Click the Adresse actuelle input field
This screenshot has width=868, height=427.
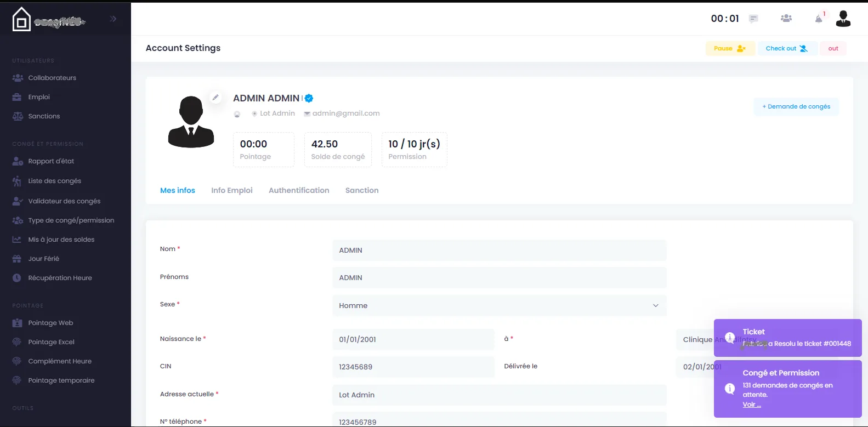500,395
